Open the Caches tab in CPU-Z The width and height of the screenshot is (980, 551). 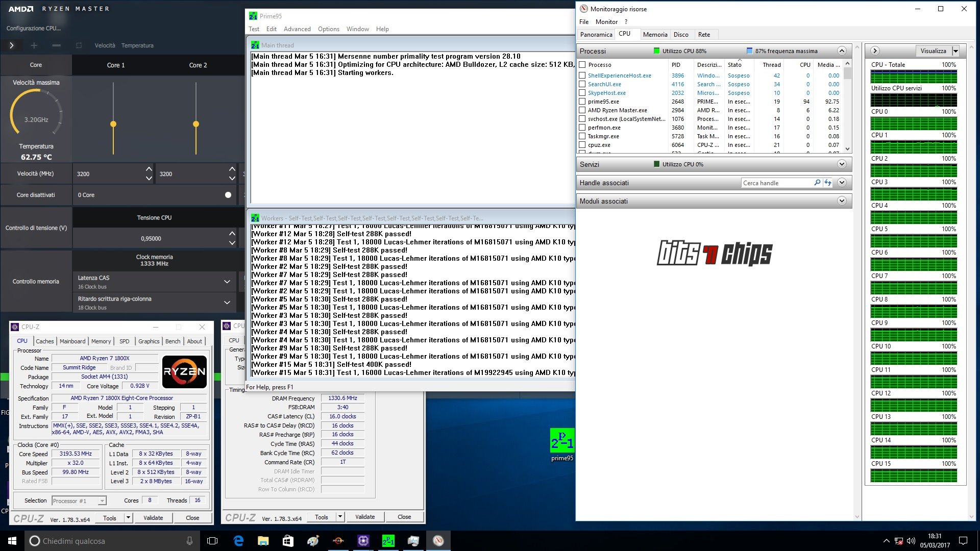45,341
